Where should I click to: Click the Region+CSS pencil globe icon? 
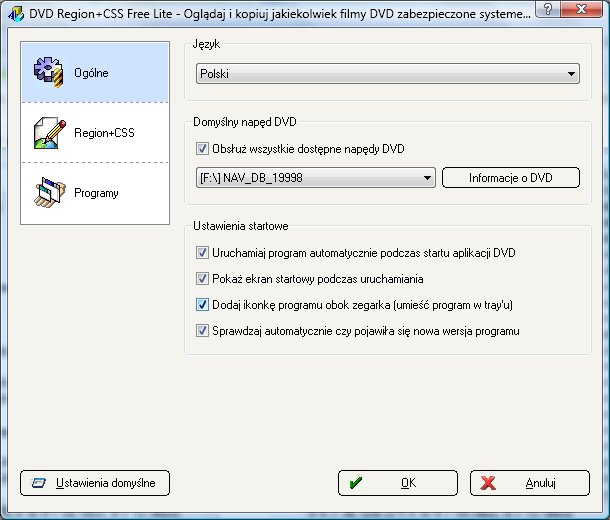(x=49, y=133)
